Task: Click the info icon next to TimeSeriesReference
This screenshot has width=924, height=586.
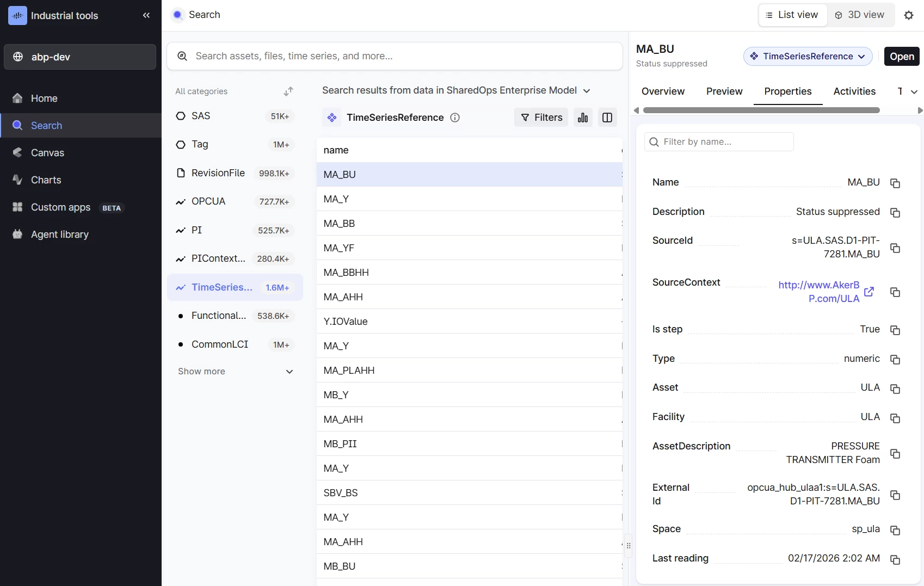Action: coord(455,118)
